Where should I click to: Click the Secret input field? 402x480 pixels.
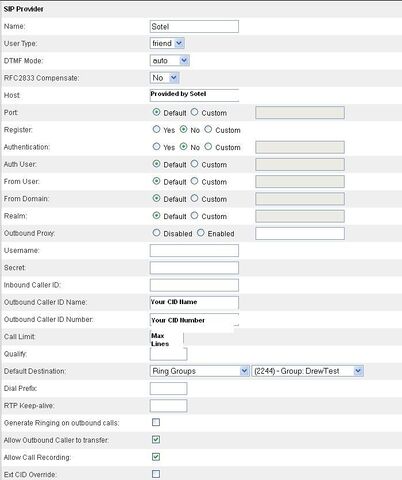pos(194,268)
